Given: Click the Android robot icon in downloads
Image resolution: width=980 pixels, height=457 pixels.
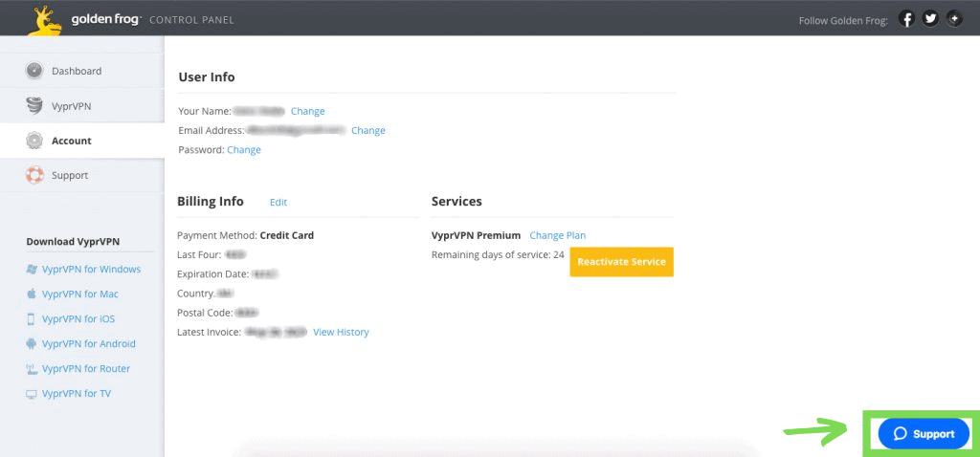Looking at the screenshot, I should pos(32,343).
